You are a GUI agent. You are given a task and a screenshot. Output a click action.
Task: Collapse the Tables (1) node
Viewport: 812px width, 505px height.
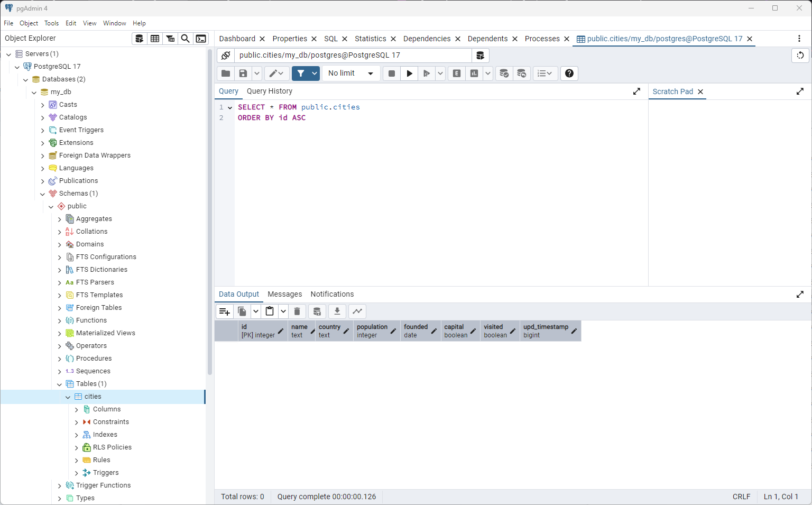(x=60, y=384)
